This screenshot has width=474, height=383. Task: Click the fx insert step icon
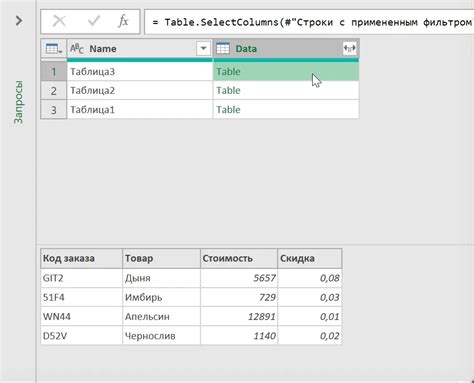click(123, 21)
